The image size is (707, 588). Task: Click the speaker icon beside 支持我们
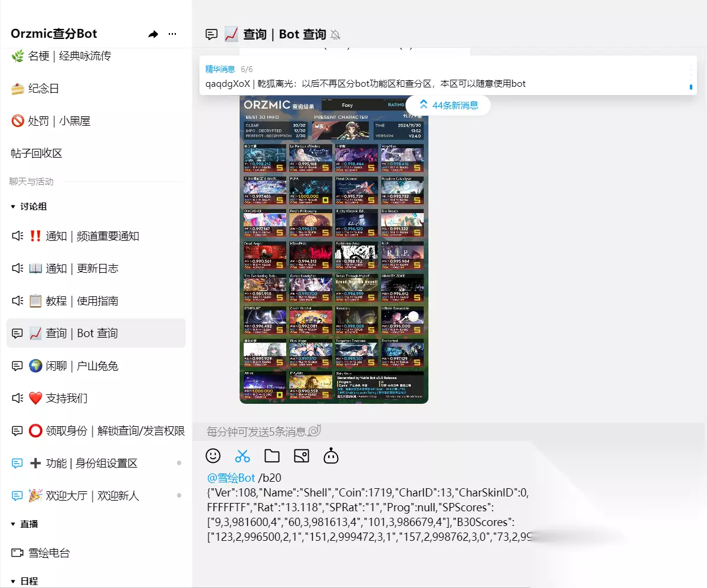(x=18, y=398)
